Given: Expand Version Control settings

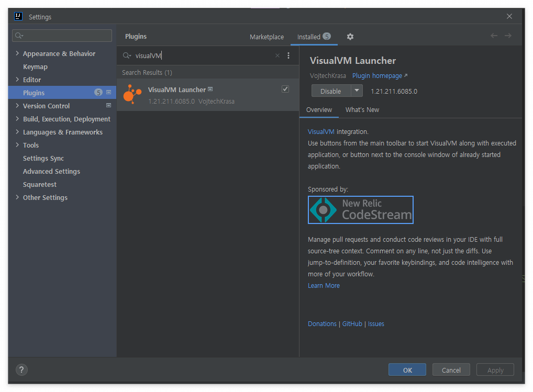Looking at the screenshot, I should tap(17, 106).
